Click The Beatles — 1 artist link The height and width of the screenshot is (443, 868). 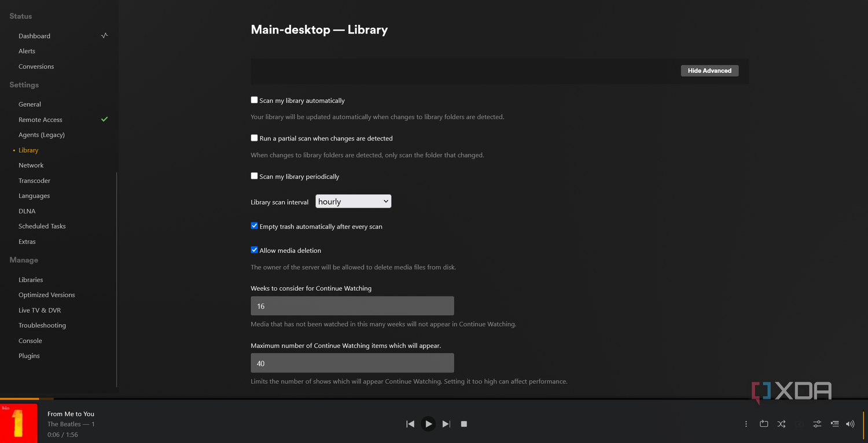[x=71, y=424]
